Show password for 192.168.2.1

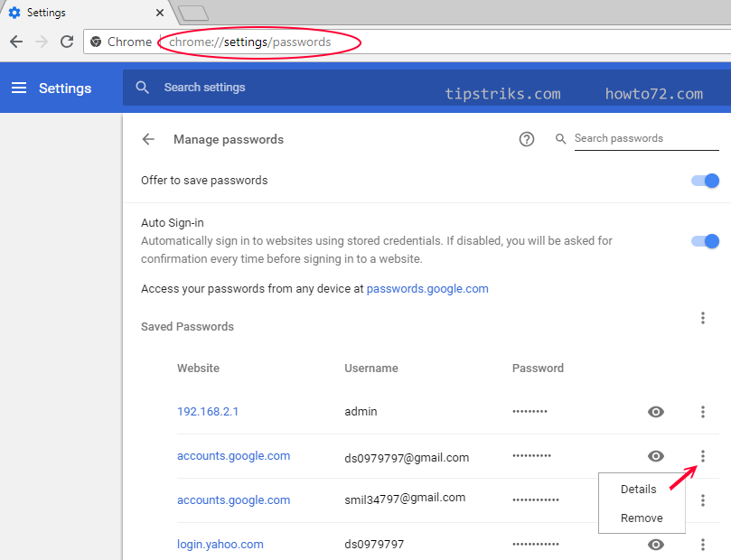coord(656,412)
